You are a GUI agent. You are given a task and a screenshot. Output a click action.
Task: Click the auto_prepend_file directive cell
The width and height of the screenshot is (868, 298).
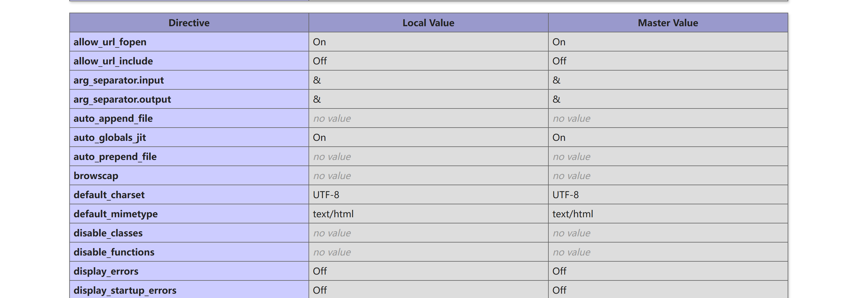pos(189,157)
